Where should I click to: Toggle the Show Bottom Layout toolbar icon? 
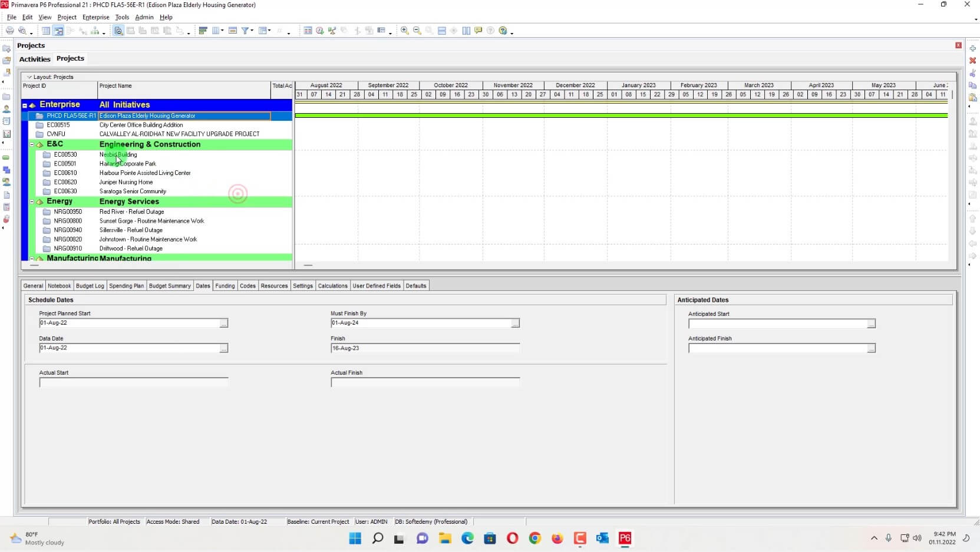click(441, 31)
